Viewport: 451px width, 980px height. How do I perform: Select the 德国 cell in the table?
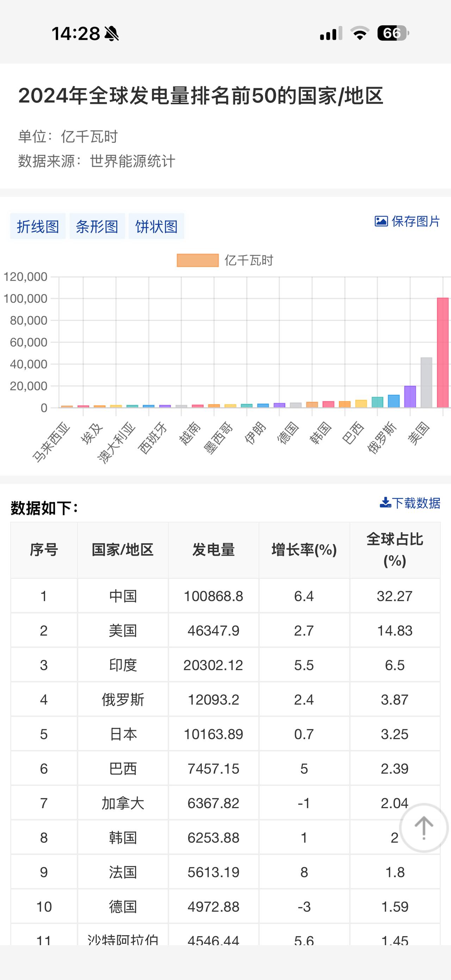tap(123, 907)
